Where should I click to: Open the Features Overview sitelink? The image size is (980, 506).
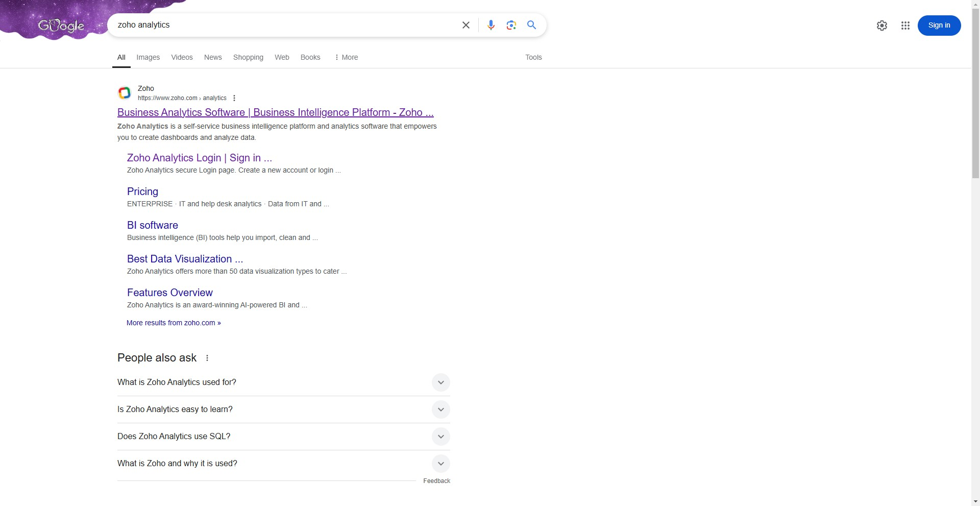pyautogui.click(x=169, y=293)
